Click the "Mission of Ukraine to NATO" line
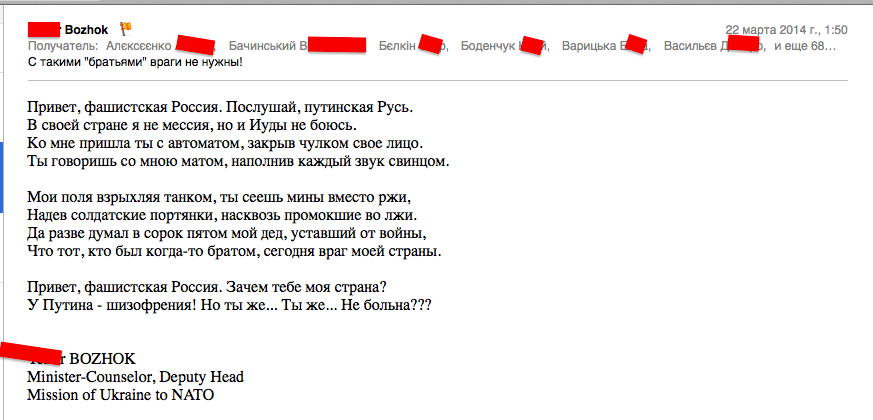The height and width of the screenshot is (420, 873). tap(120, 395)
